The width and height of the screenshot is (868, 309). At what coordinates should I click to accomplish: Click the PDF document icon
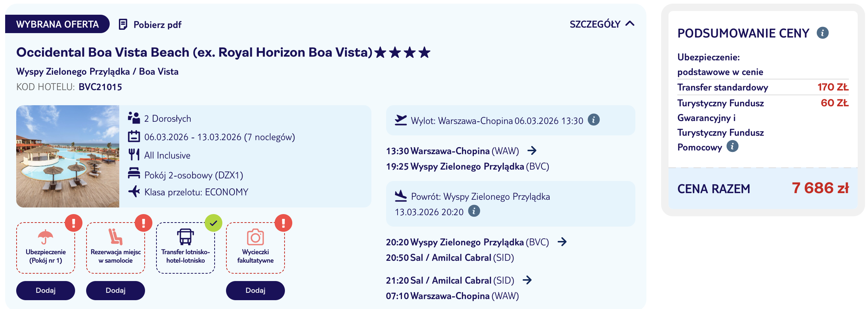coord(123,25)
